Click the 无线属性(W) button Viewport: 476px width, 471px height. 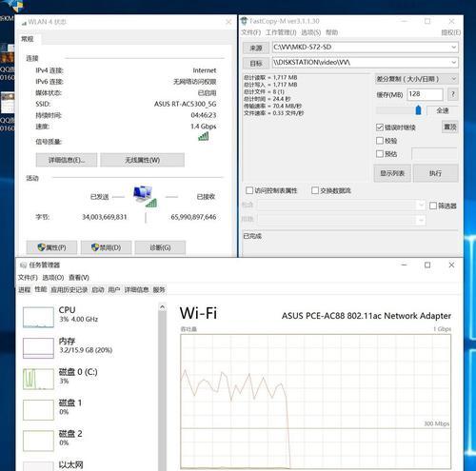[142, 160]
